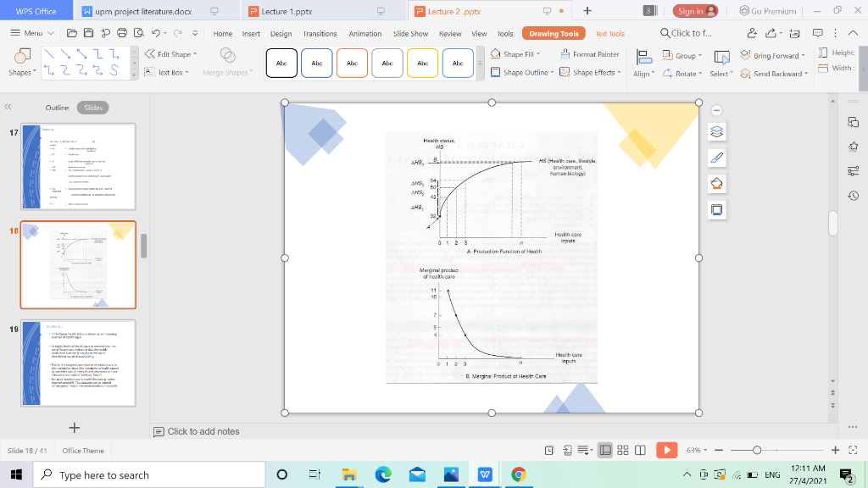Toggle the grid slide sorter view
868x488 pixels.
622,450
